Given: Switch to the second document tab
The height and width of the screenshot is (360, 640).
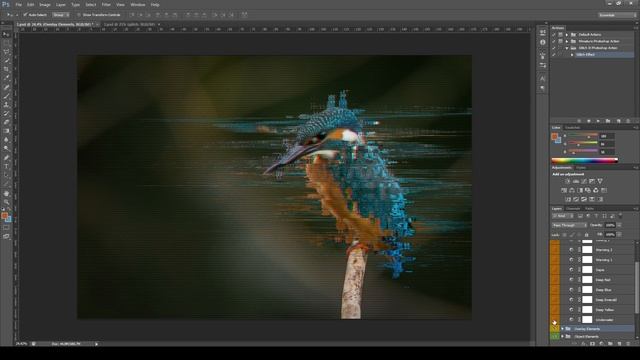Looking at the screenshot, I should [x=129, y=24].
